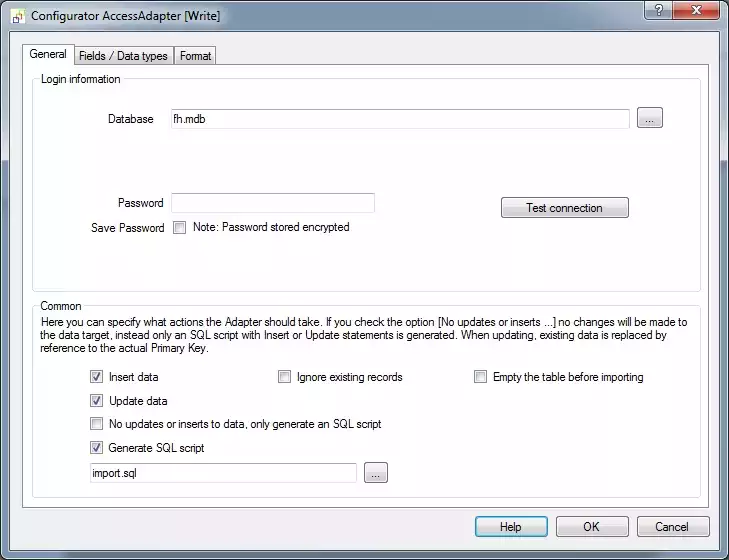Viewport: 729px width, 560px height.
Task: Toggle the Update data checkbox
Action: pos(97,401)
